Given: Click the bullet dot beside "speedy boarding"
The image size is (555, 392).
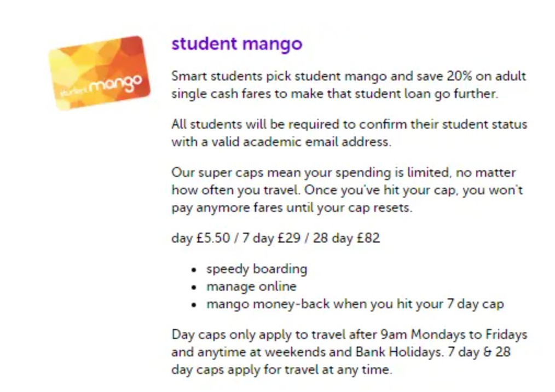Looking at the screenshot, I should [x=194, y=270].
